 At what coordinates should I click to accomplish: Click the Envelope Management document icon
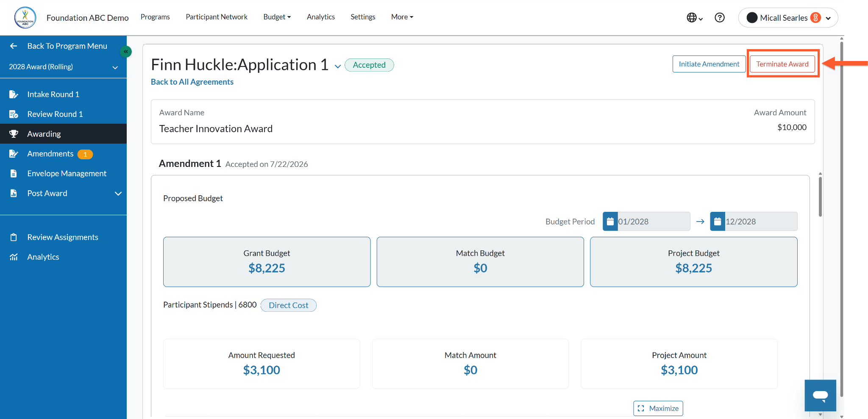pyautogui.click(x=14, y=173)
